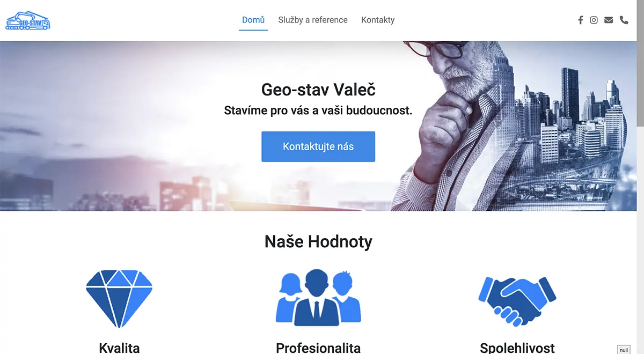The image size is (644, 354).
Task: Click the Spolehlivost heading text
Action: 517,348
